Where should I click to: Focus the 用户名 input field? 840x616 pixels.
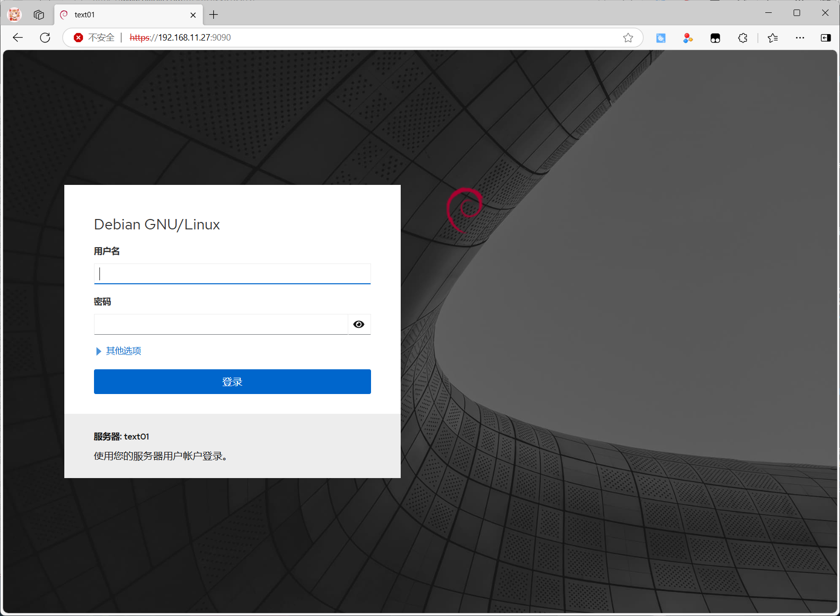pyautogui.click(x=232, y=274)
